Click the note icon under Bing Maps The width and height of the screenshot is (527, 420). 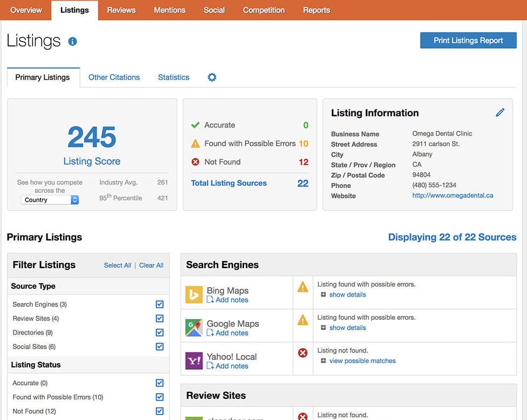tap(210, 299)
